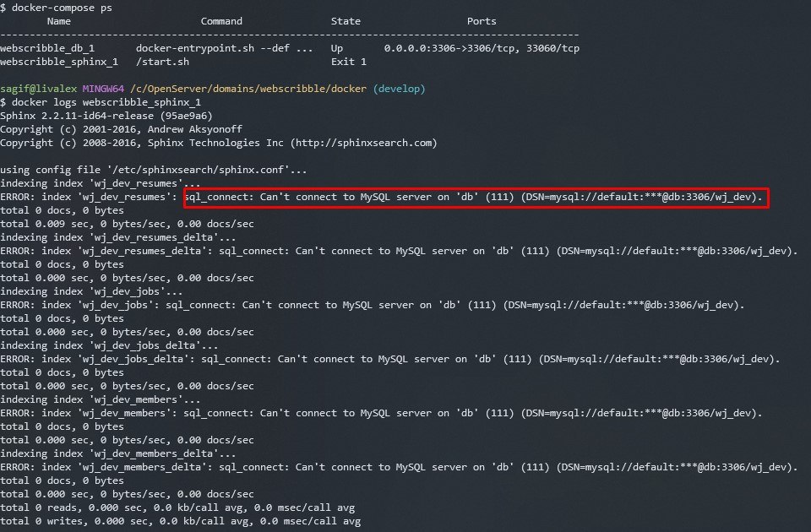Click the ERROR line for 'wj_dev_members_delta'
This screenshot has width=811, height=532.
pos(399,467)
